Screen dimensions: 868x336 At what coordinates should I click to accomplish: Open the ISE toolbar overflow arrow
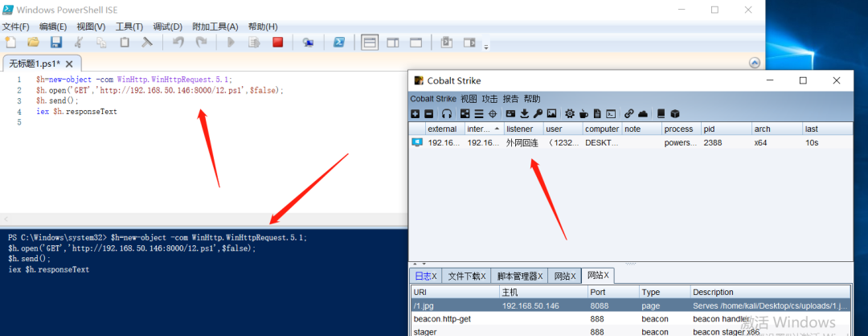click(486, 46)
